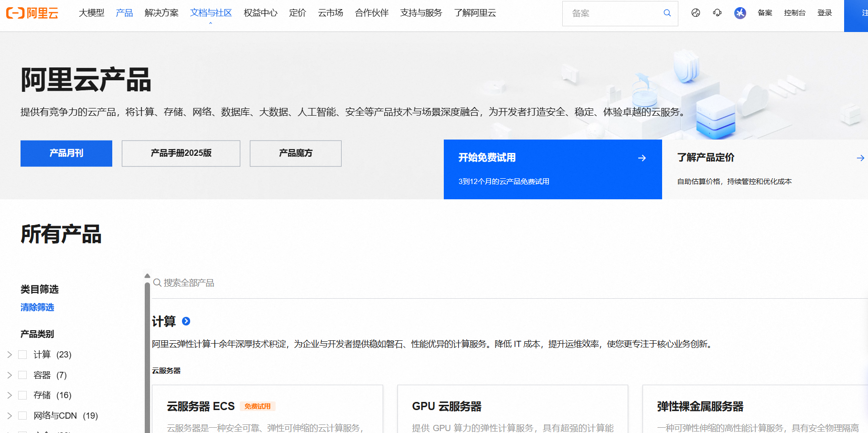Open the 控制台 console link
Screen dimensions: 868x433
[x=794, y=13]
